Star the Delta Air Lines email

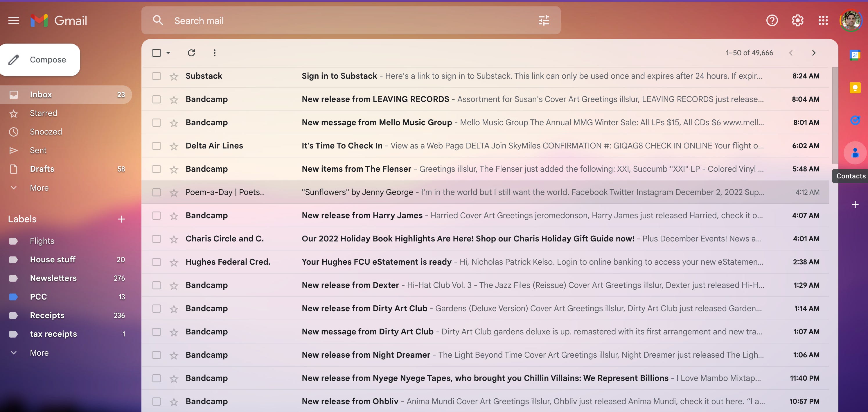tap(174, 146)
